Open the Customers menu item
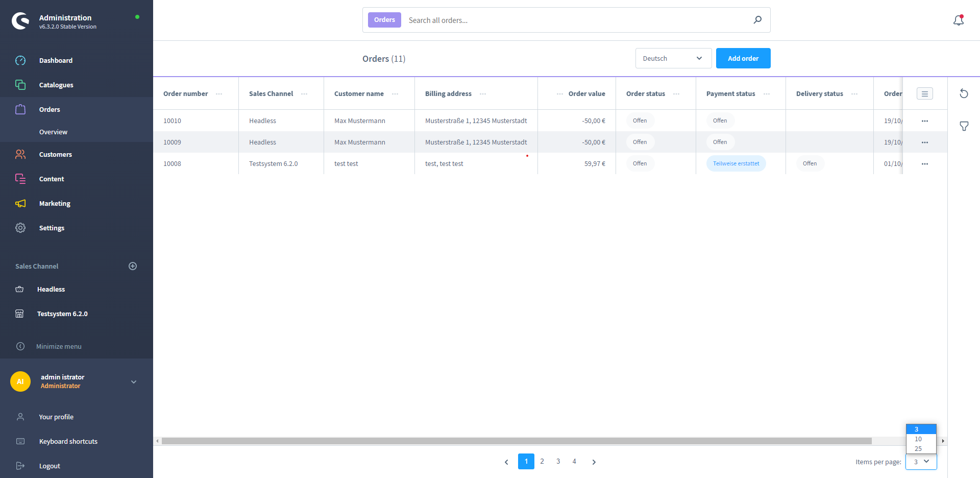The width and height of the screenshot is (980, 478). pyautogui.click(x=55, y=154)
